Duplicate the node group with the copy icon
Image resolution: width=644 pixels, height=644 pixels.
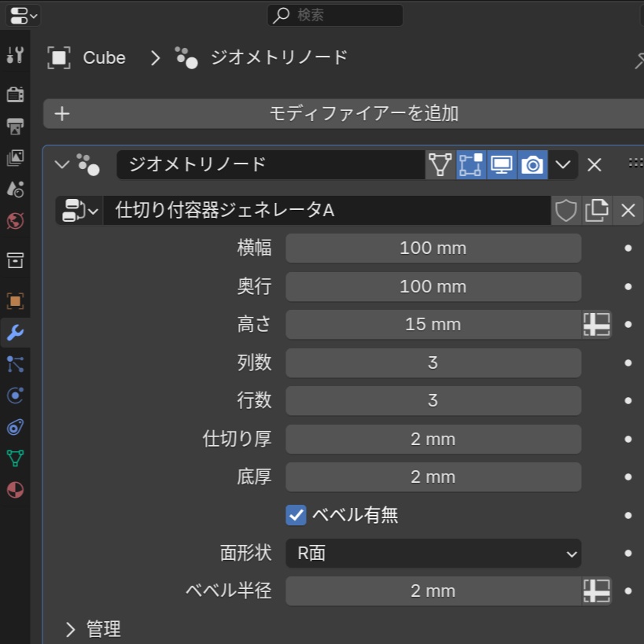pos(597,210)
